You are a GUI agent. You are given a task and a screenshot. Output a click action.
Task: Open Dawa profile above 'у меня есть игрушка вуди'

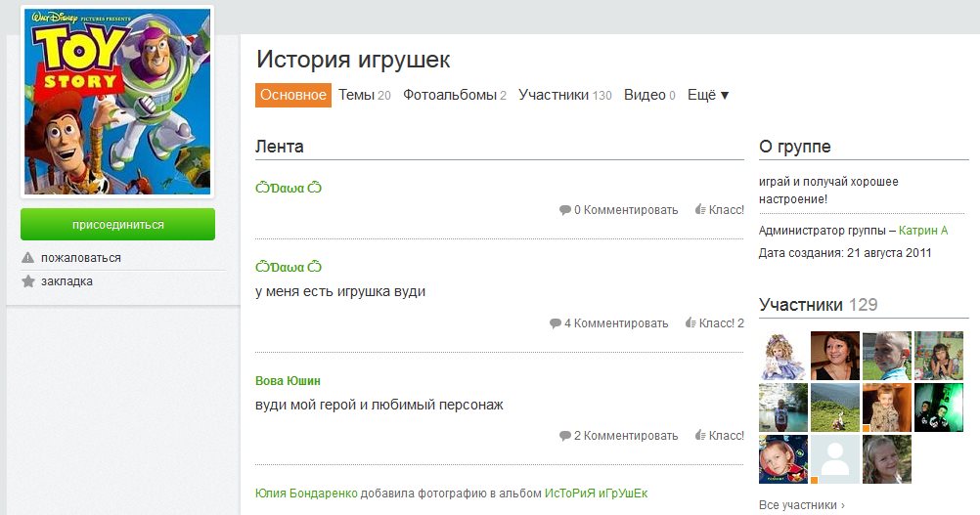click(289, 267)
